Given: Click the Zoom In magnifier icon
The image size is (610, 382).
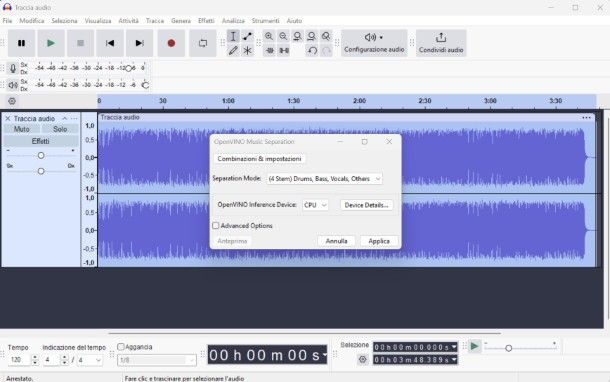Looking at the screenshot, I should point(269,36).
